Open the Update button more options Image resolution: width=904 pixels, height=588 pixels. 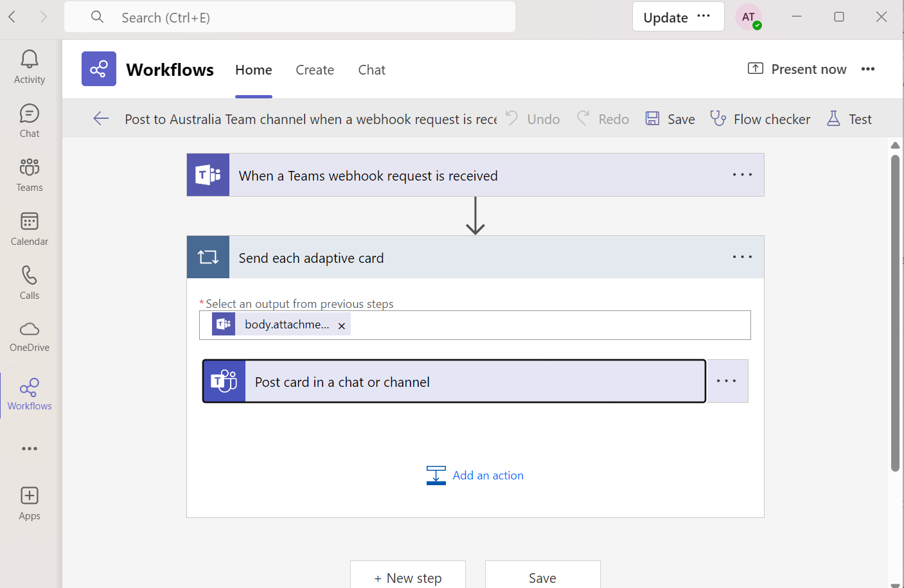[x=704, y=16]
